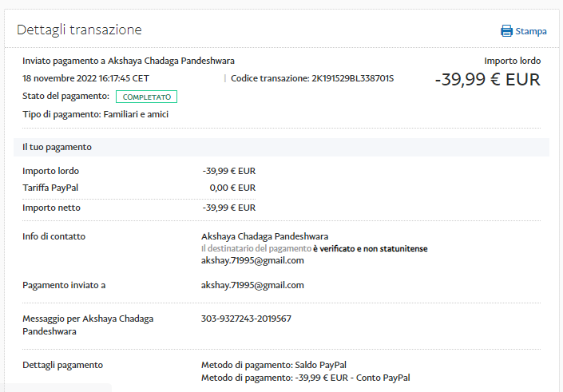This screenshot has width=563, height=392.
Task: Click the large -39,99 € EUR total
Action: 487,80
